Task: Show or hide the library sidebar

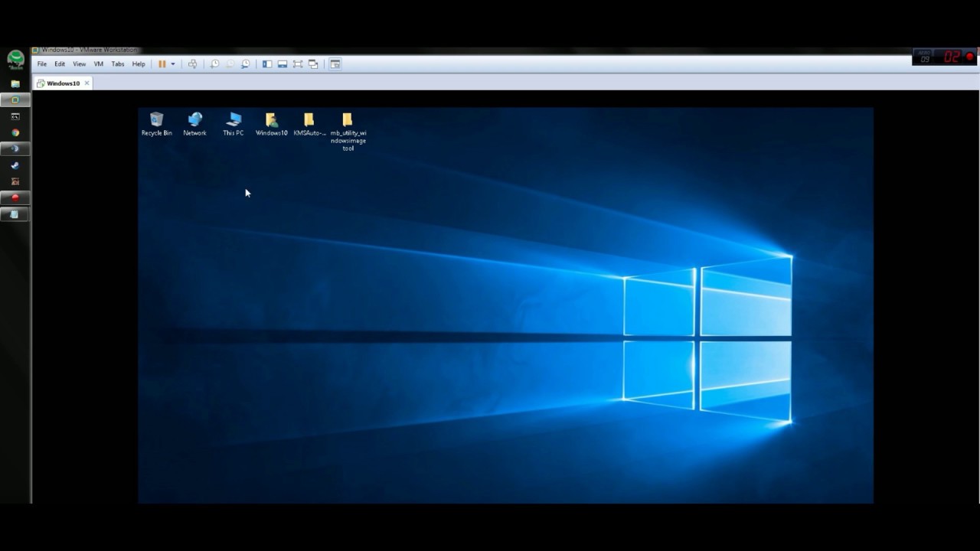Action: [x=267, y=64]
